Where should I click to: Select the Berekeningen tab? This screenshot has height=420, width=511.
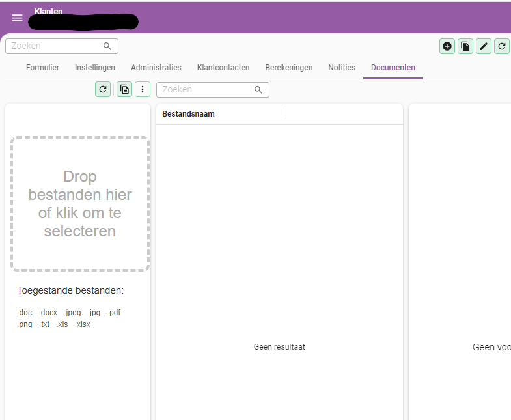click(289, 68)
